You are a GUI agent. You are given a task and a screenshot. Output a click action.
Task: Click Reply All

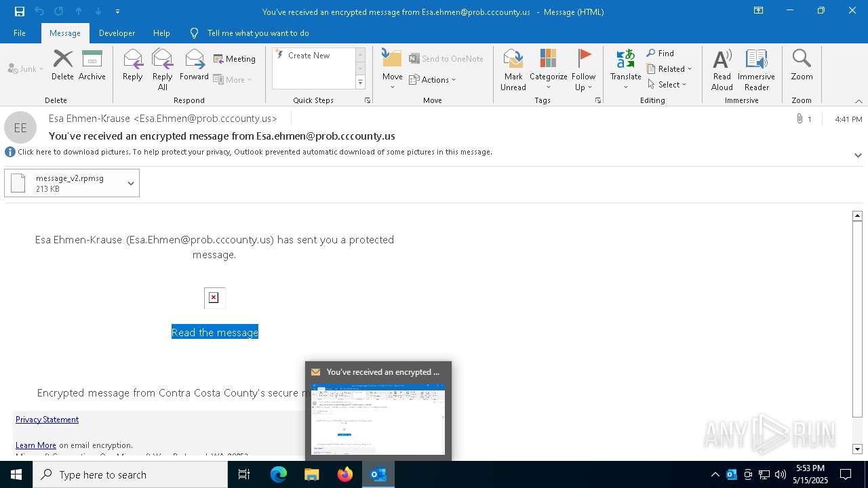162,70
